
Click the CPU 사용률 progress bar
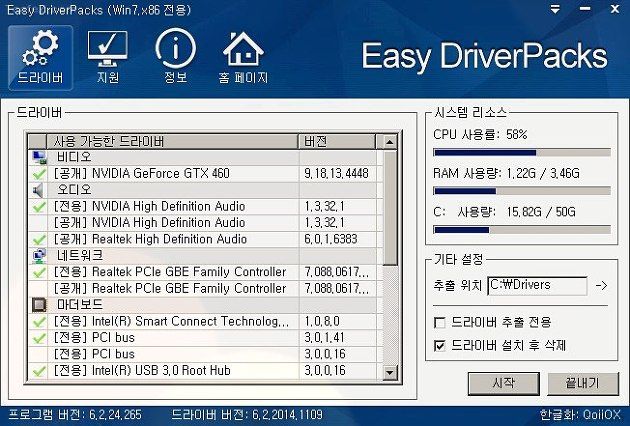(x=522, y=153)
